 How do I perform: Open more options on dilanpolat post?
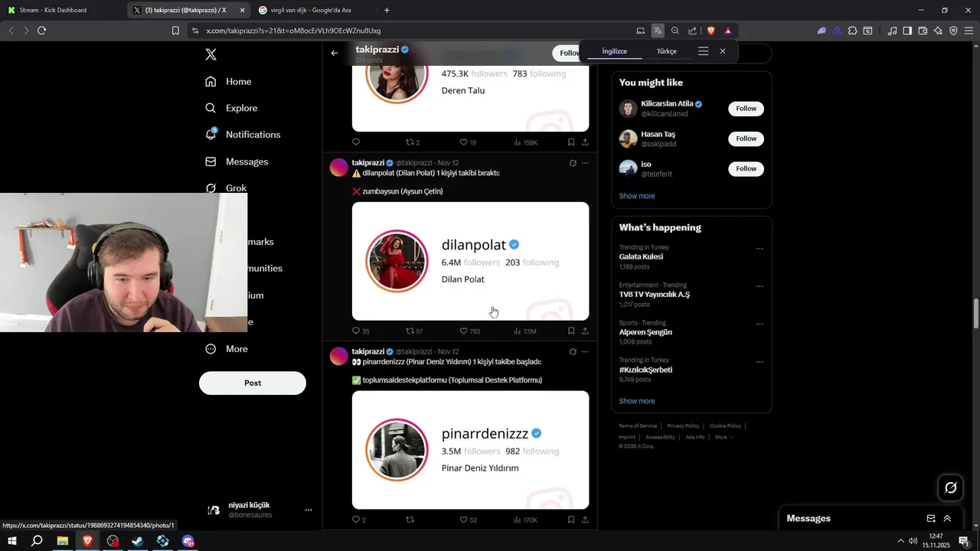(585, 163)
